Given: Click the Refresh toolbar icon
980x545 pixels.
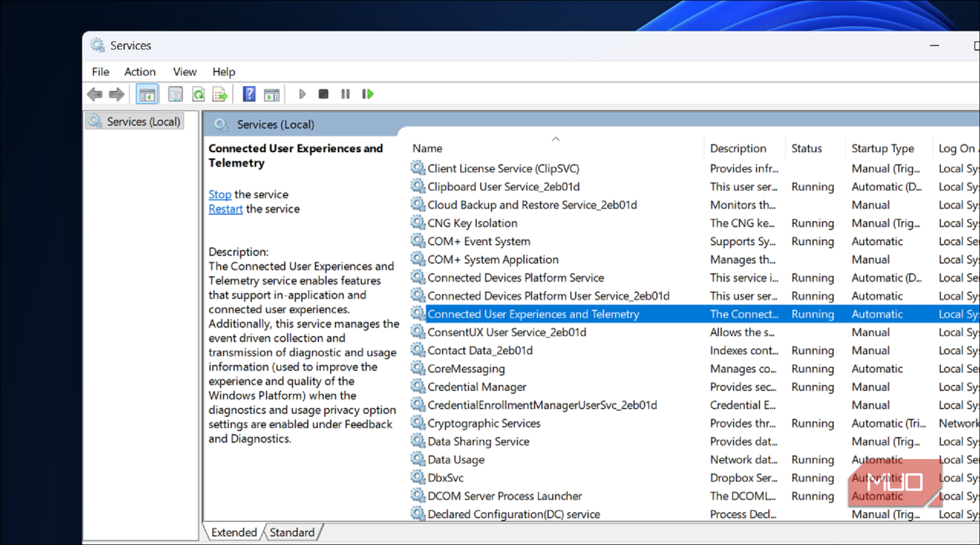Looking at the screenshot, I should (198, 93).
